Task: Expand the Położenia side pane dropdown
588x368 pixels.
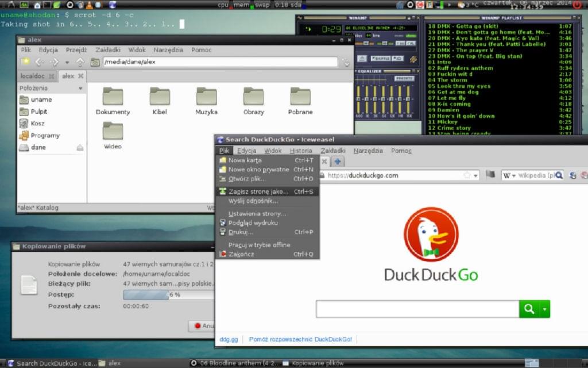Action: coord(80,88)
